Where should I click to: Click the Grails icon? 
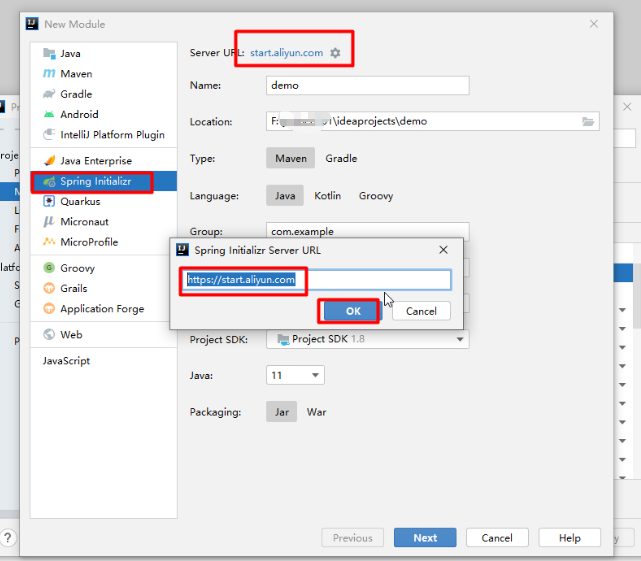coord(49,288)
